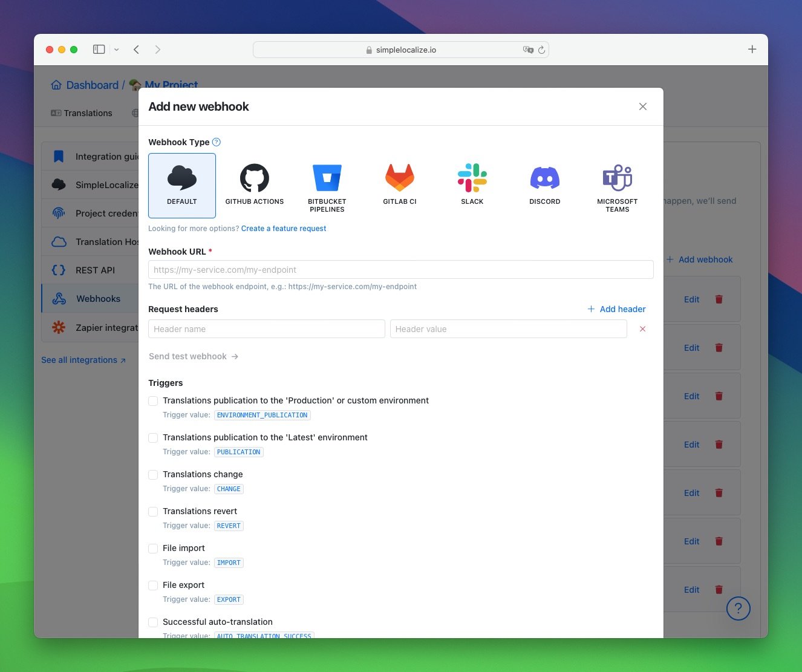
Task: Open a new Safari tab
Action: pos(752,50)
